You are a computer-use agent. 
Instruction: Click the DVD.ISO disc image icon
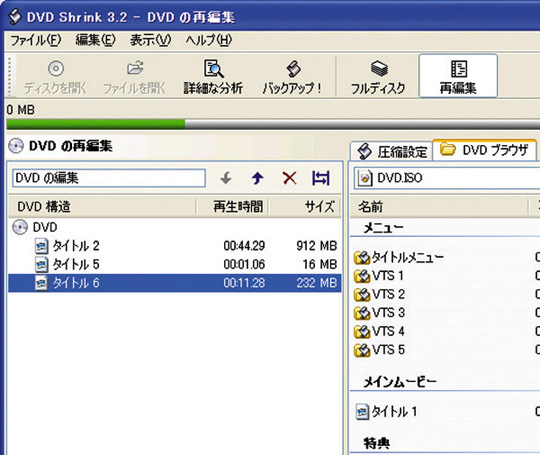coord(365,178)
